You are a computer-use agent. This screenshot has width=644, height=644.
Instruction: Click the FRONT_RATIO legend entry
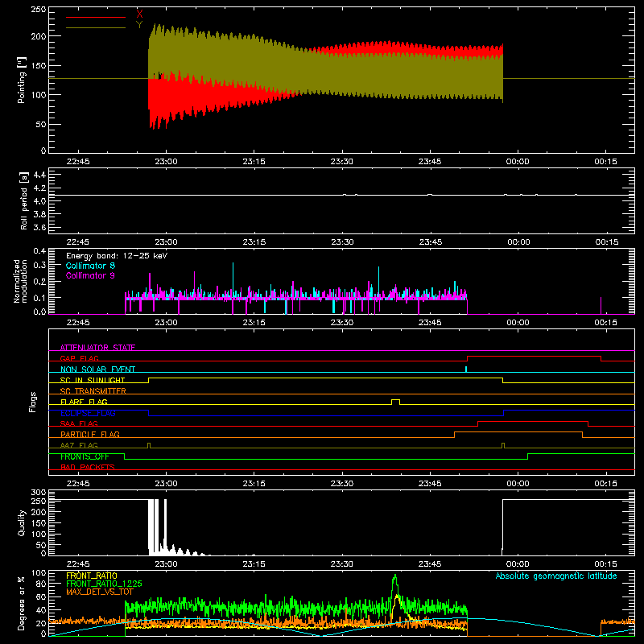click(x=92, y=576)
